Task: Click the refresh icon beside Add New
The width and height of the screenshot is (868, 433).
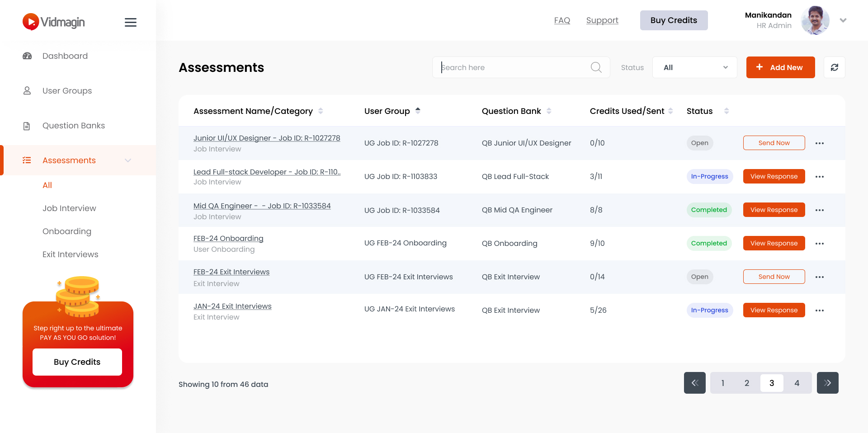Action: coord(834,67)
